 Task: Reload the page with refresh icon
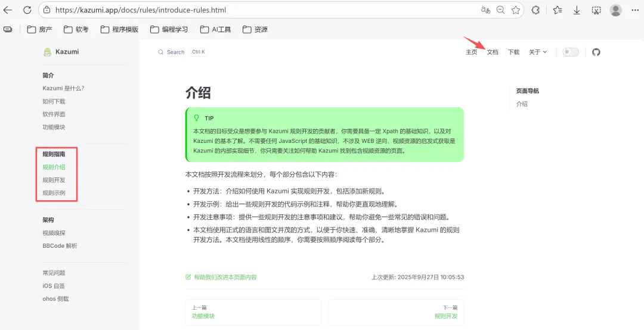click(27, 10)
